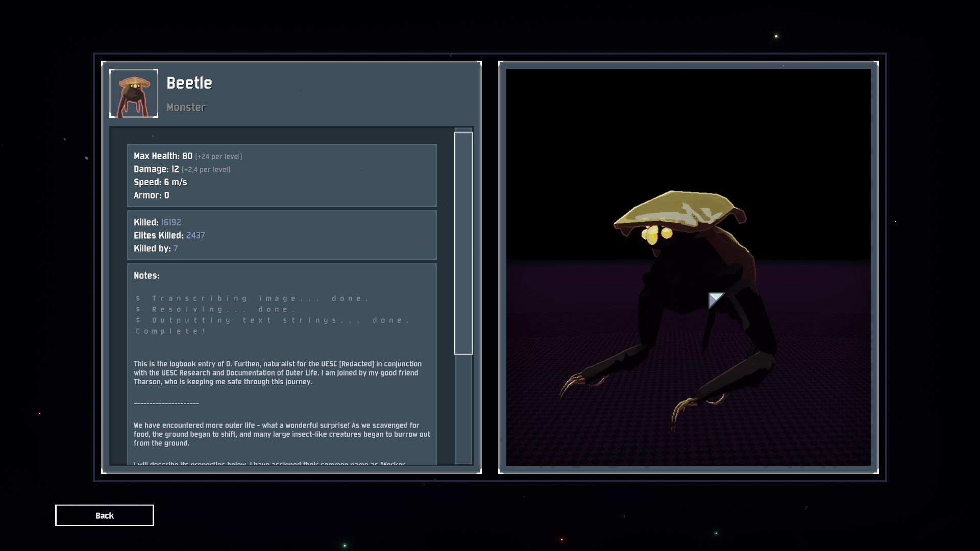Click the Killed count 16192
The height and width of the screenshot is (551, 980).
pos(171,222)
